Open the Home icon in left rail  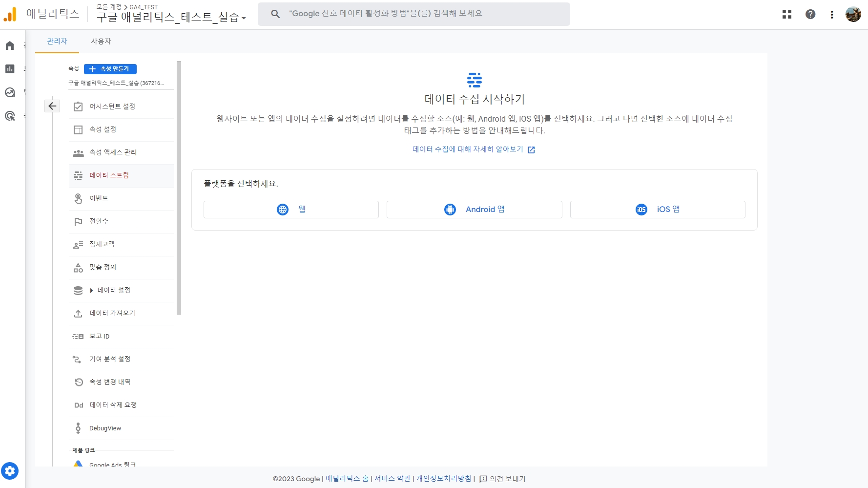[10, 45]
